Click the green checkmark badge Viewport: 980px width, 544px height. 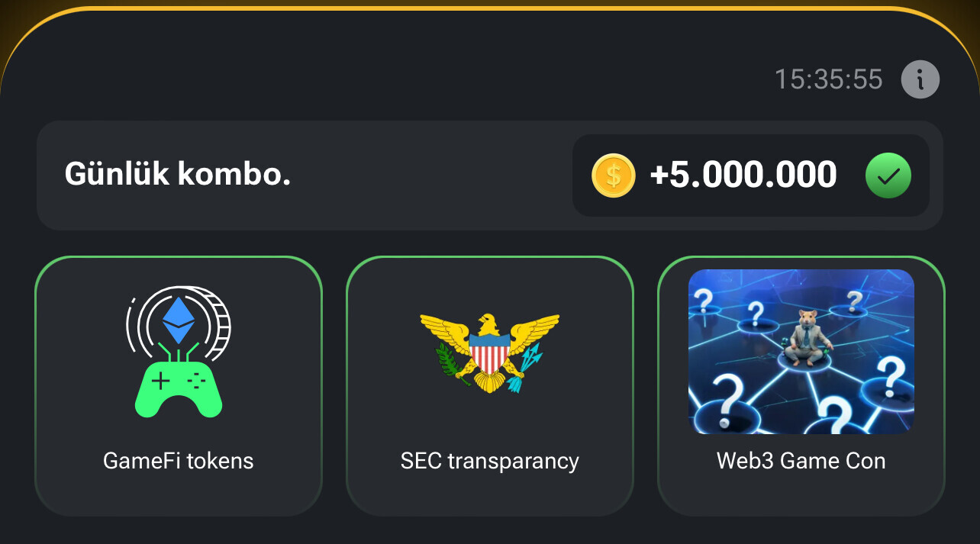[888, 175]
